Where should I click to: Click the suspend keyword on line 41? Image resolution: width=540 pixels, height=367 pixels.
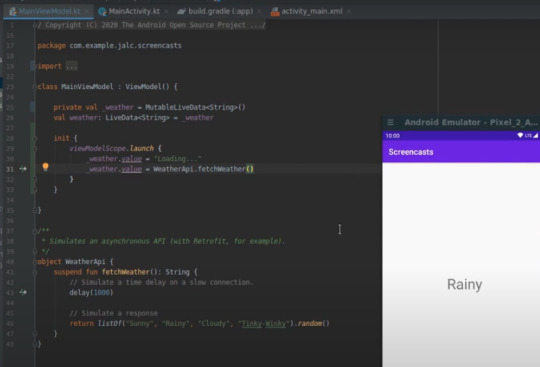tap(68, 272)
